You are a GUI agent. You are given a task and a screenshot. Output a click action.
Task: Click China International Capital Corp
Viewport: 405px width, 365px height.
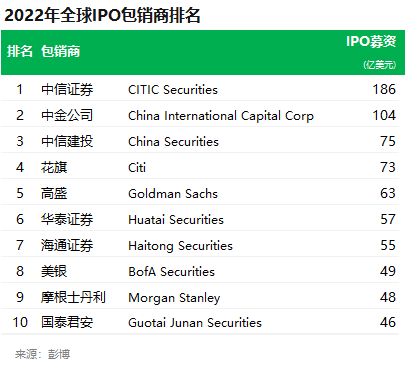(x=221, y=116)
